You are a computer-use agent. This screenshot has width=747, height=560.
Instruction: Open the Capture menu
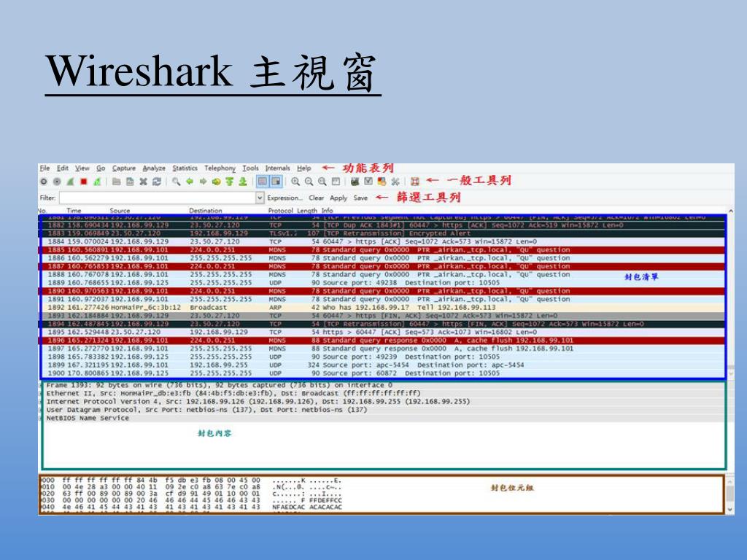click(x=124, y=168)
